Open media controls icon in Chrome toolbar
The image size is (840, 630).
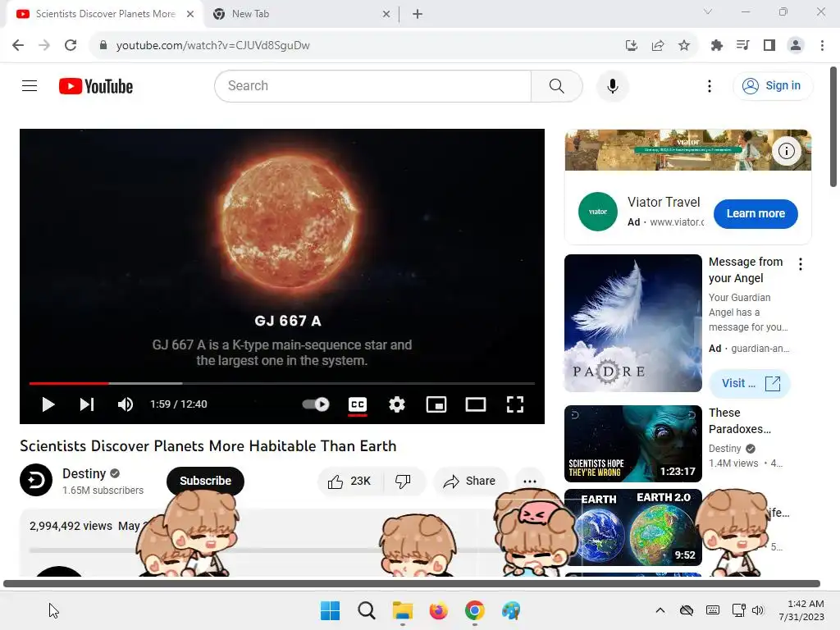pos(743,46)
